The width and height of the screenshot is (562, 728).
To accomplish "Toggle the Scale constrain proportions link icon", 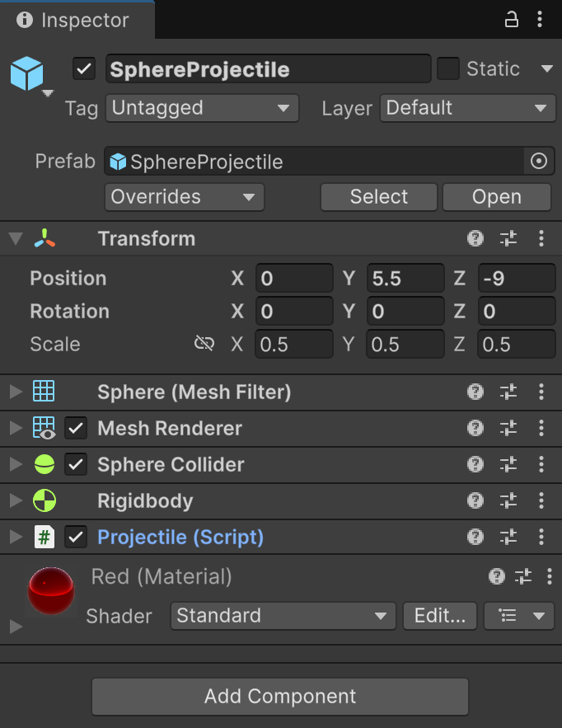I will tap(204, 344).
